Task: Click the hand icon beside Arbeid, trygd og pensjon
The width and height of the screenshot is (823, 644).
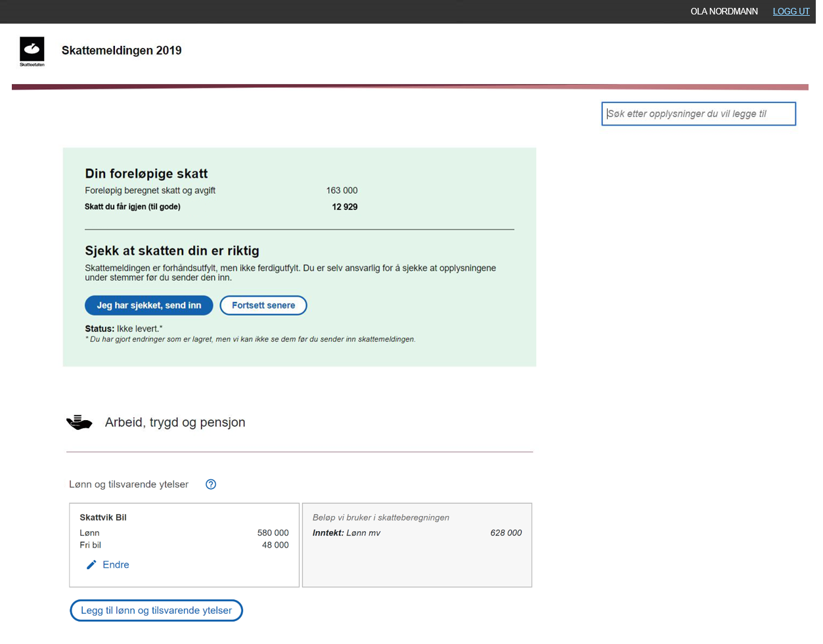Action: [79, 422]
